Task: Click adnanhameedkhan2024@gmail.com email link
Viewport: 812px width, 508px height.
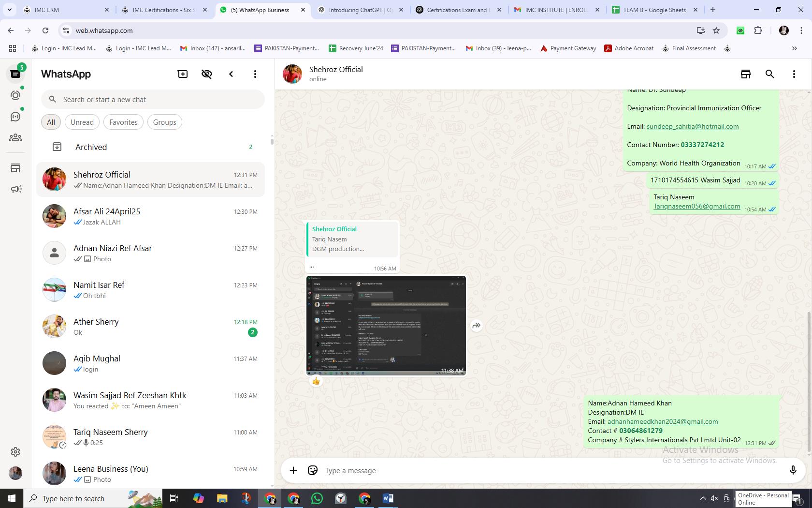Action: coord(663,421)
